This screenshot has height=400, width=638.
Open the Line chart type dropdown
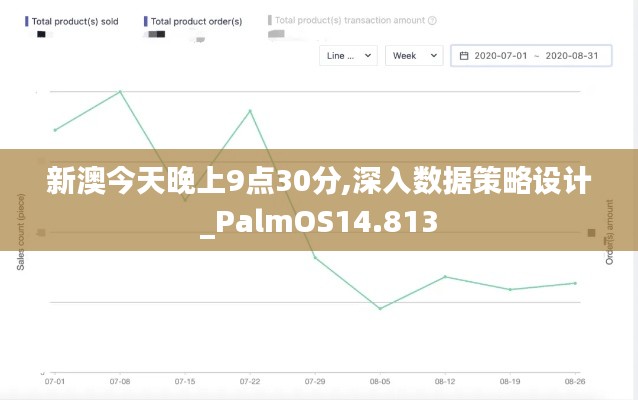[x=348, y=55]
